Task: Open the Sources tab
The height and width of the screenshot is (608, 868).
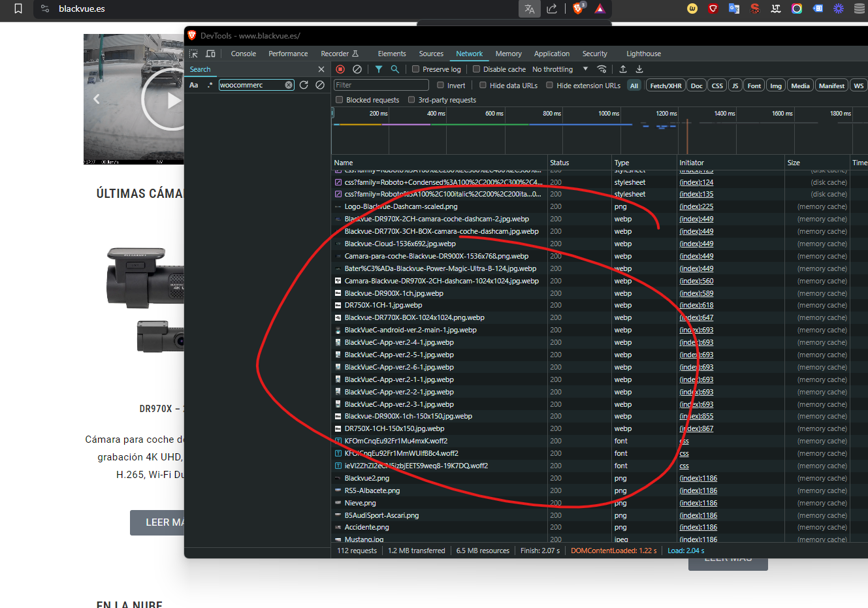Action: click(x=431, y=54)
